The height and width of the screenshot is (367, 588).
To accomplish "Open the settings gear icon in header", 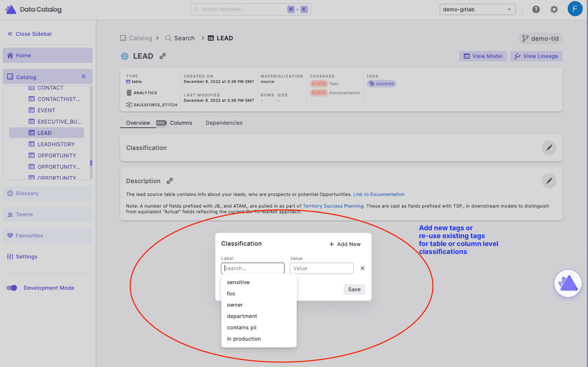I will (554, 9).
